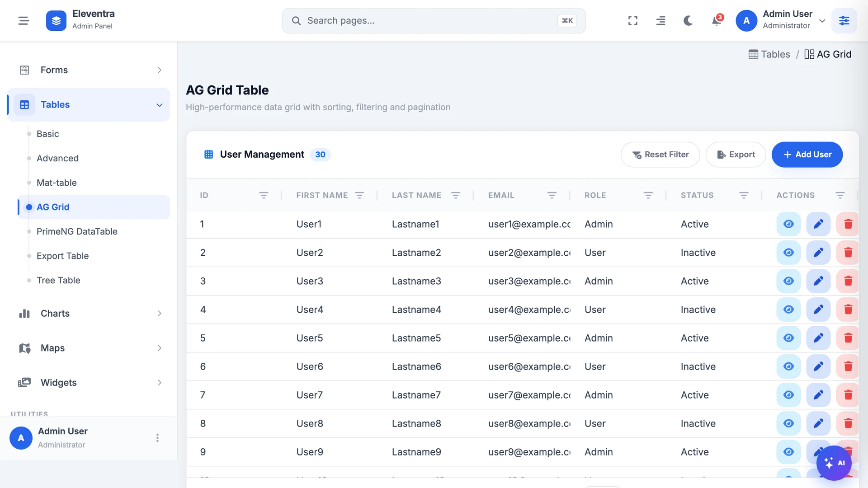Click the Export button
868x488 pixels.
tap(736, 155)
